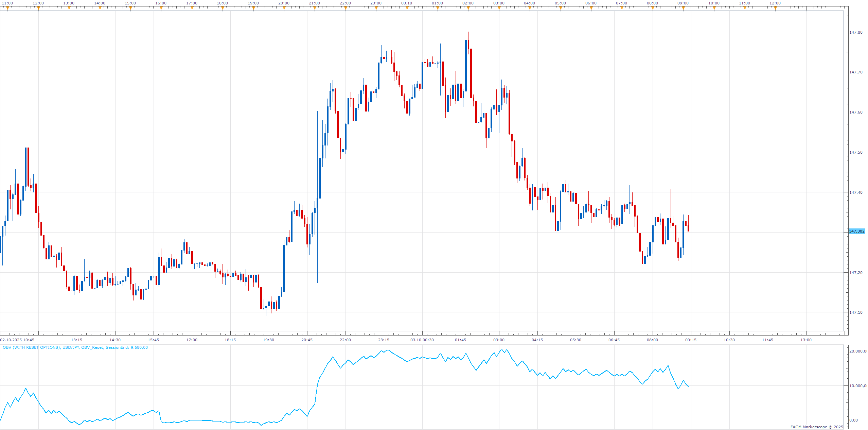This screenshot has width=868, height=430.
Task: Click the 01:45 time axis label
Action: 461,340
